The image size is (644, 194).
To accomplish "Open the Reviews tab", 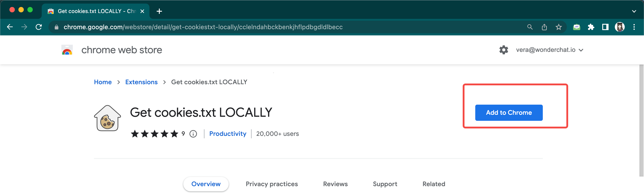I will (x=335, y=184).
